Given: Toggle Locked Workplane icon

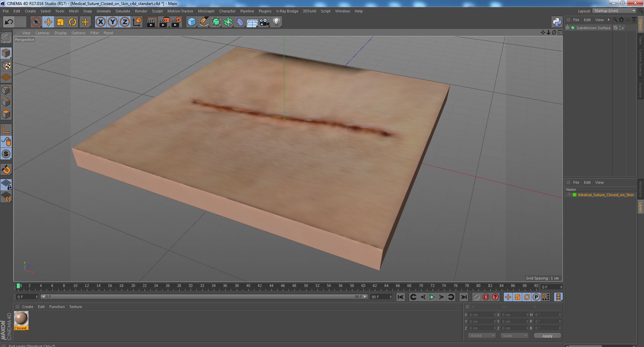Looking at the screenshot, I should (x=6, y=185).
